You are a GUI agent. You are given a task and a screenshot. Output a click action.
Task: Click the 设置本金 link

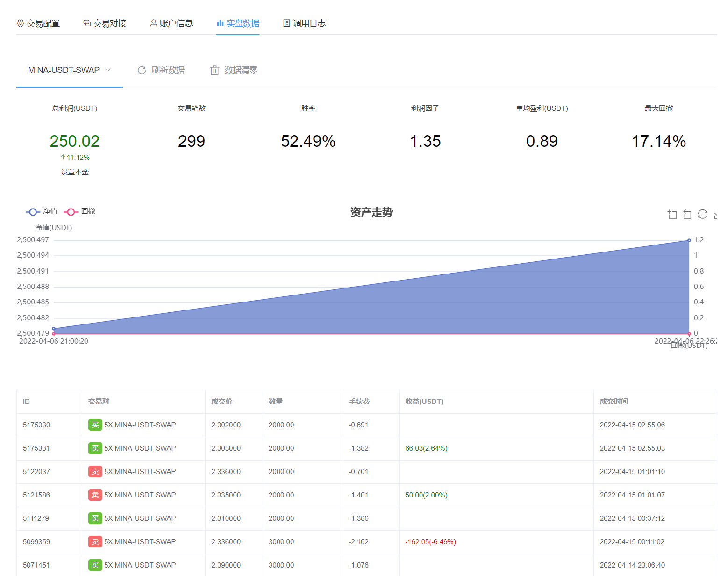click(x=75, y=172)
